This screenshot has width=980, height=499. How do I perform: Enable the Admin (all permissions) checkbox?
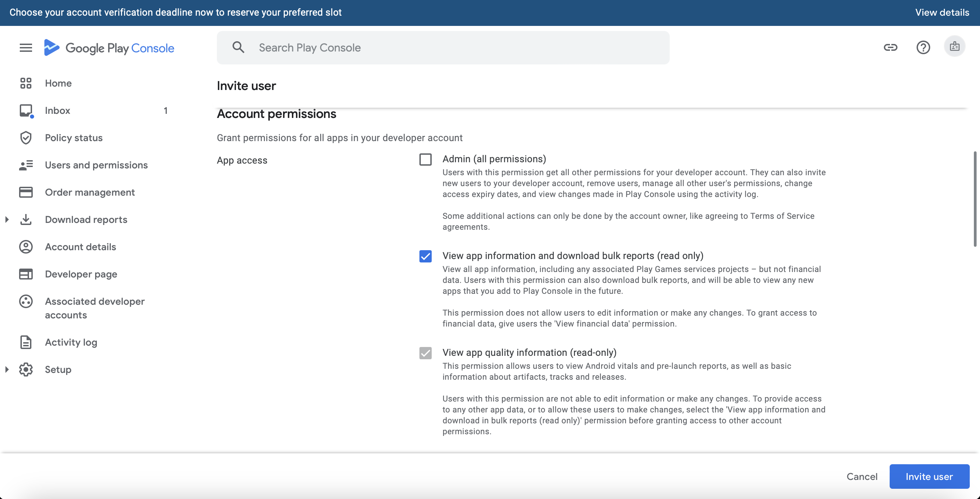point(425,160)
